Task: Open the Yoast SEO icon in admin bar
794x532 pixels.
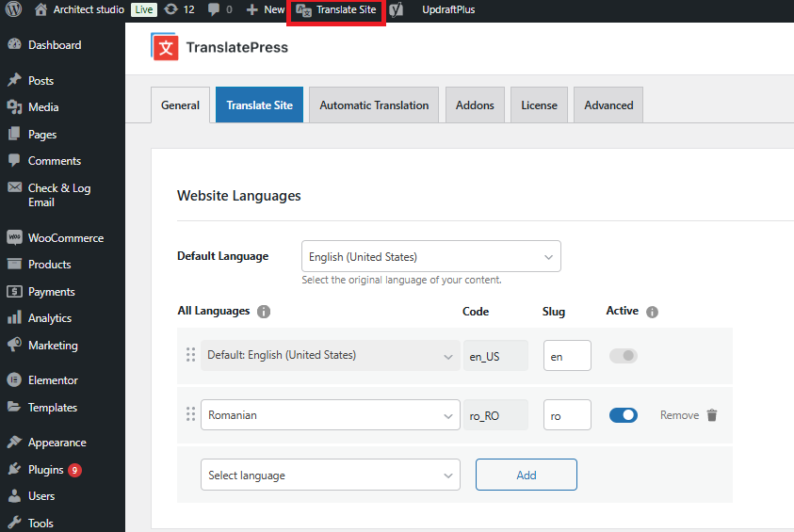Action: tap(397, 9)
